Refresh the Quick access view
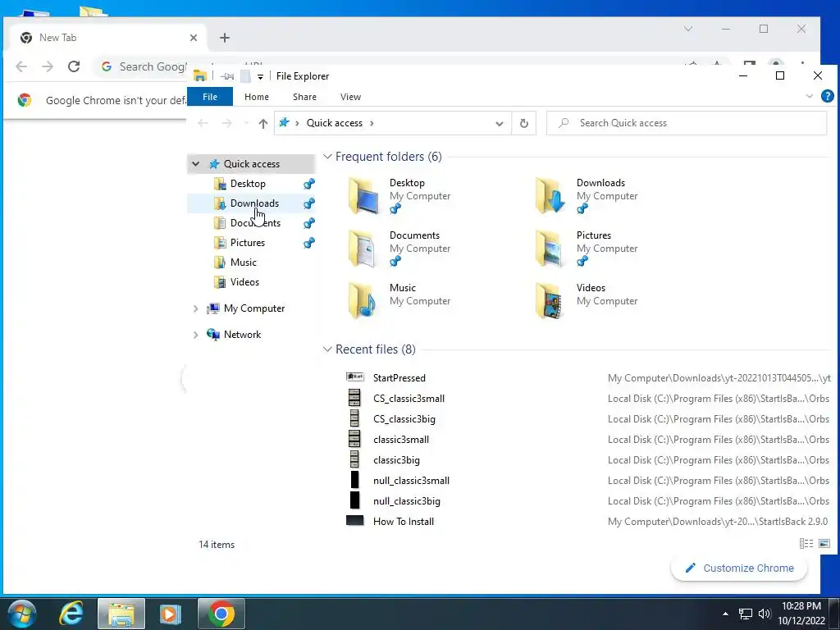This screenshot has width=840, height=630. coord(524,123)
